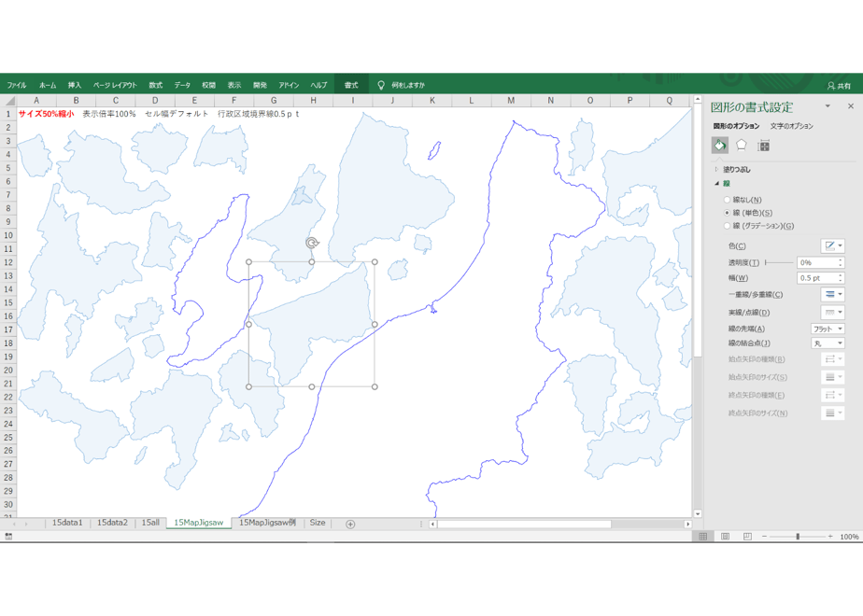The width and height of the screenshot is (863, 616).
Task: Click red text サイズ50%縮小 in cell A1
Action: pyautogui.click(x=46, y=114)
